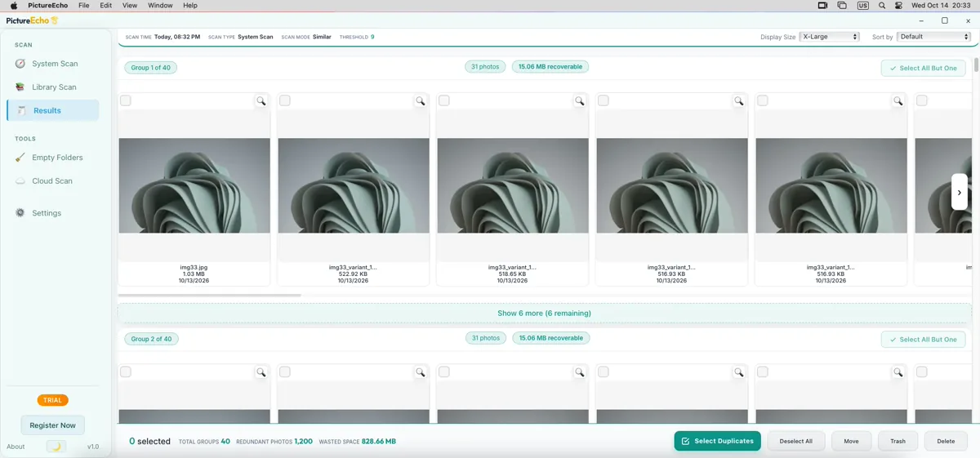Image resolution: width=980 pixels, height=458 pixels.
Task: Open the Empty Folders tool
Action: (53, 158)
